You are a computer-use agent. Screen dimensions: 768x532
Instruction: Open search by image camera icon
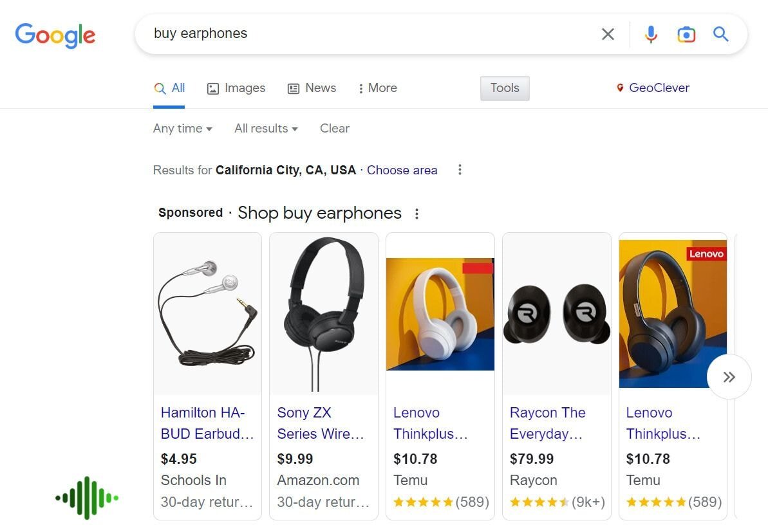pyautogui.click(x=686, y=34)
